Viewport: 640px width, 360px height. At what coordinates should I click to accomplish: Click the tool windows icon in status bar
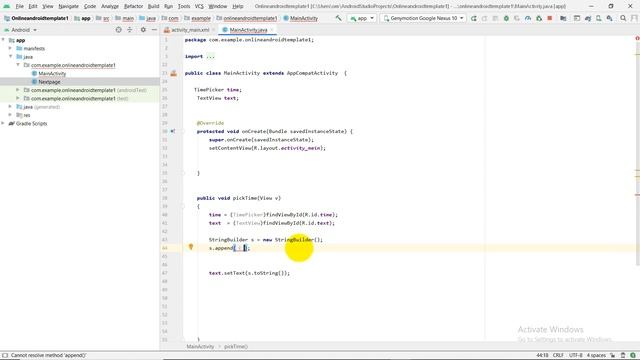(5, 356)
